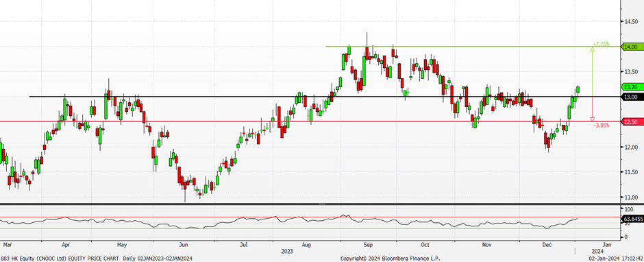
Task: Click the Jun label on time axis
Action: click(x=184, y=245)
